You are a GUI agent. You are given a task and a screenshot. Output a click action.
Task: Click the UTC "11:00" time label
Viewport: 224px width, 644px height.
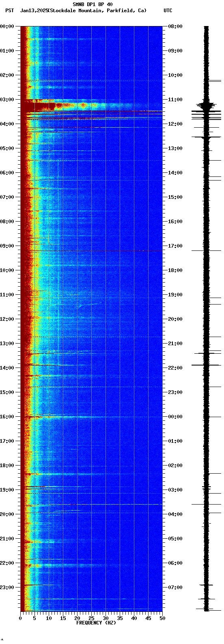pos(175,100)
